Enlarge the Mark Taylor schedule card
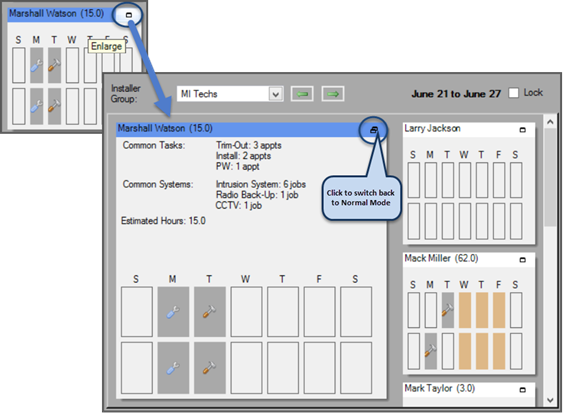 click(x=523, y=390)
